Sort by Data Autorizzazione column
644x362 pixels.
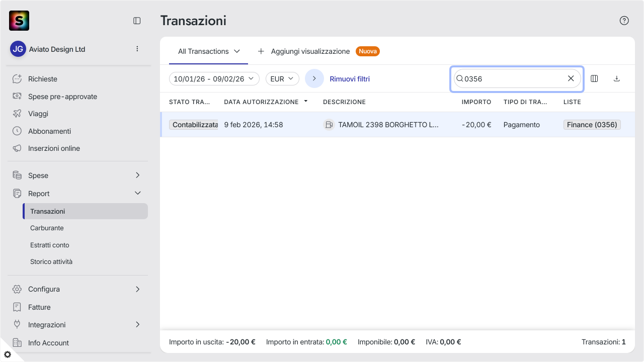266,102
